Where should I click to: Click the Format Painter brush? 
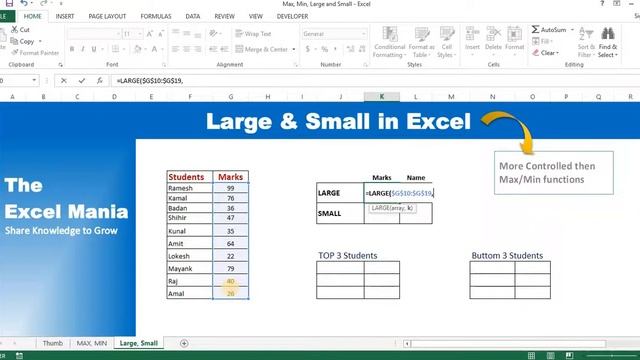pos(35,53)
